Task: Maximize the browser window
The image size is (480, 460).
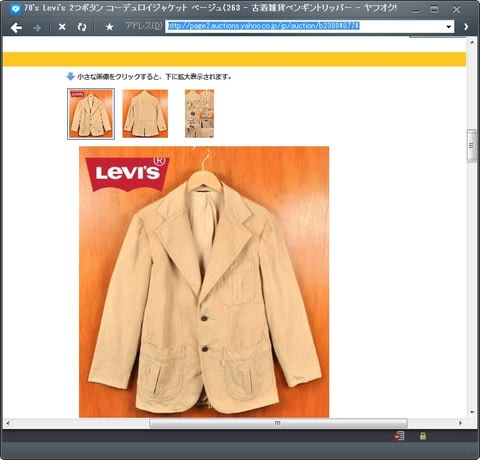Action: coord(434,9)
